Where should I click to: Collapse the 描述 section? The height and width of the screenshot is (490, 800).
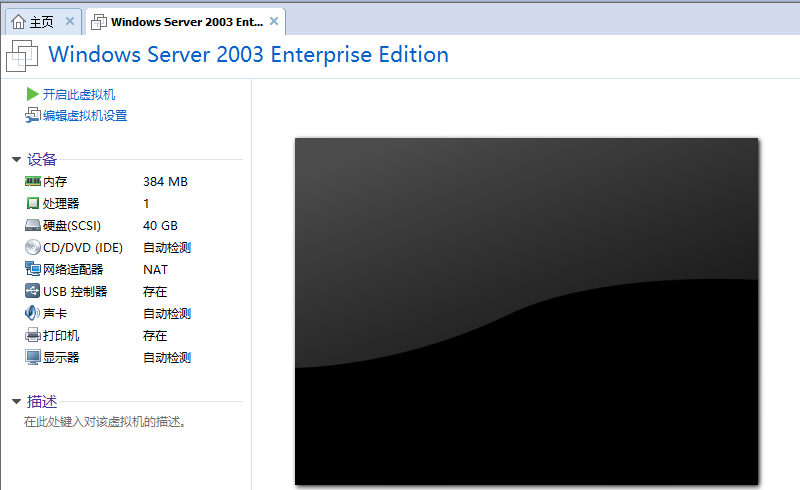click(x=16, y=402)
